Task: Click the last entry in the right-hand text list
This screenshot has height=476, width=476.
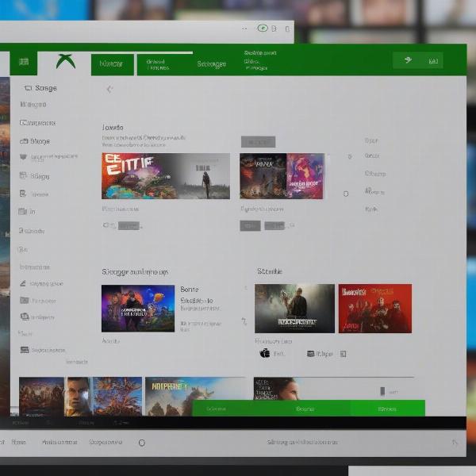Action: [371, 209]
